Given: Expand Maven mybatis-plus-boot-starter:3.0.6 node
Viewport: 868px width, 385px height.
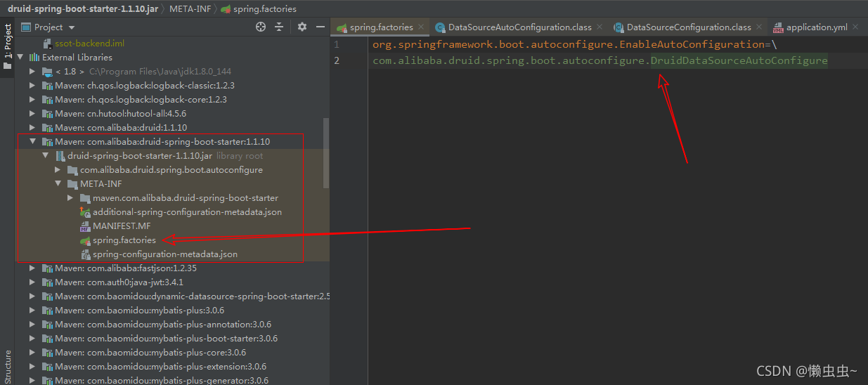Looking at the screenshot, I should 33,339.
